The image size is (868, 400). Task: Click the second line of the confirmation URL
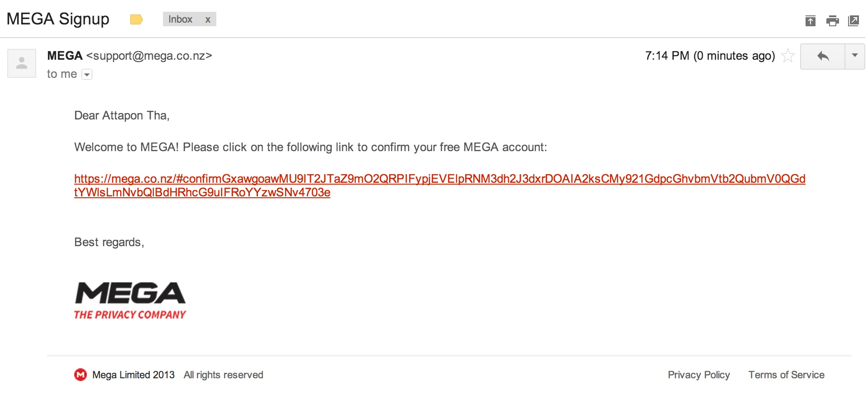pyautogui.click(x=202, y=192)
